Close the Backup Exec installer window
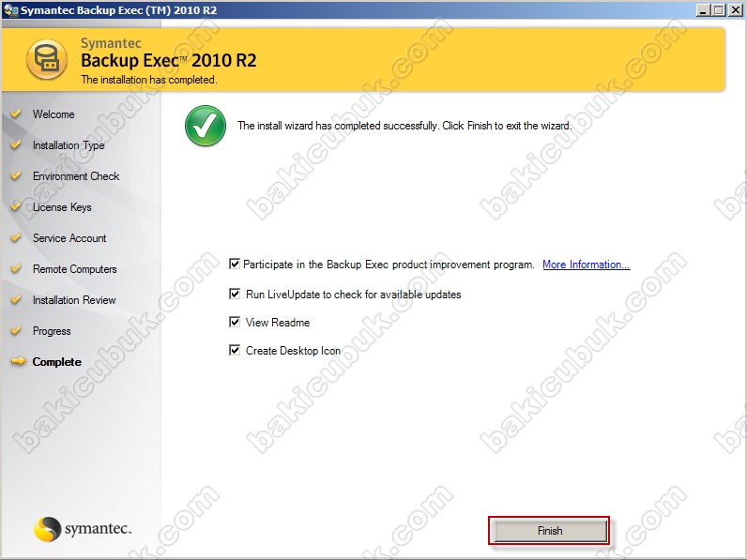The width and height of the screenshot is (747, 560). pos(736,10)
